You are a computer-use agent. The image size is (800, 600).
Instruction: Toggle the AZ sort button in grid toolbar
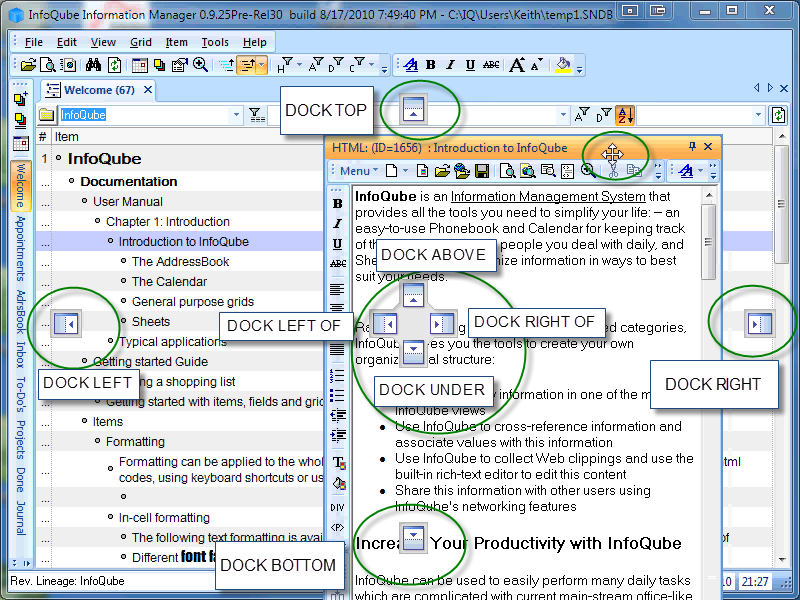625,115
